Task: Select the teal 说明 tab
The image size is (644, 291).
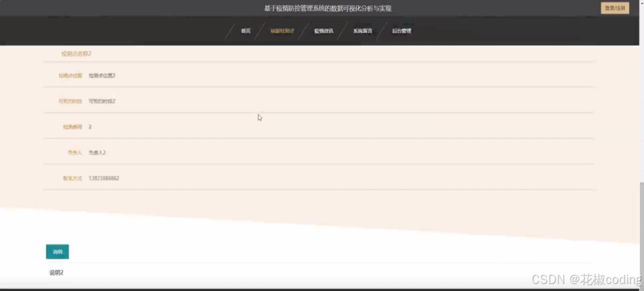Action: click(x=58, y=251)
